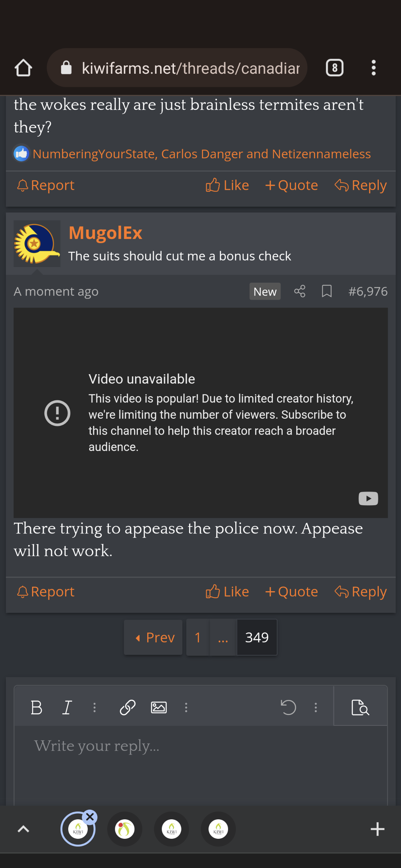401x868 pixels.
Task: Expand more insert options after image icon
Action: point(186,707)
